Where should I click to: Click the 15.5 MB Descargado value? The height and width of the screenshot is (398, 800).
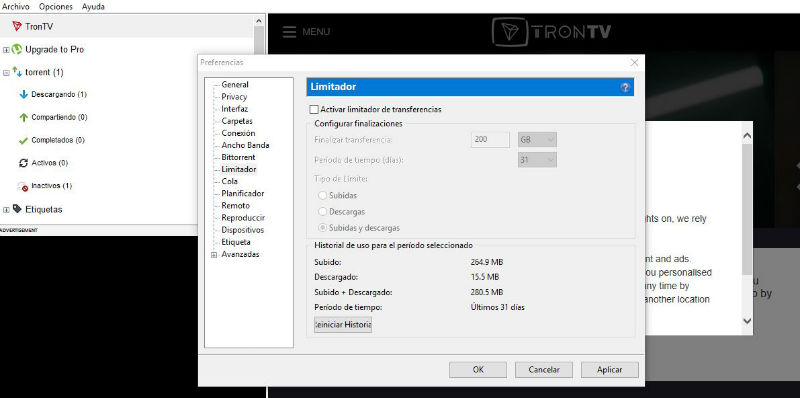coord(485,277)
